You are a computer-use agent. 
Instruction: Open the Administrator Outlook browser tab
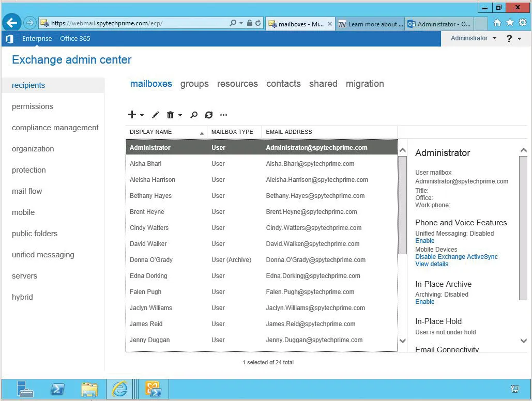click(439, 24)
